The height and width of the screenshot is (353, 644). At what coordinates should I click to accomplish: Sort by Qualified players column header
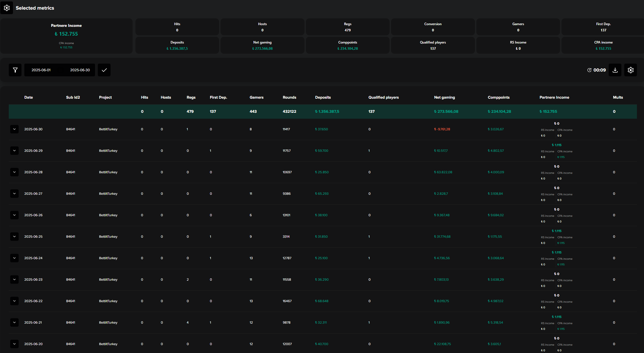coord(384,97)
